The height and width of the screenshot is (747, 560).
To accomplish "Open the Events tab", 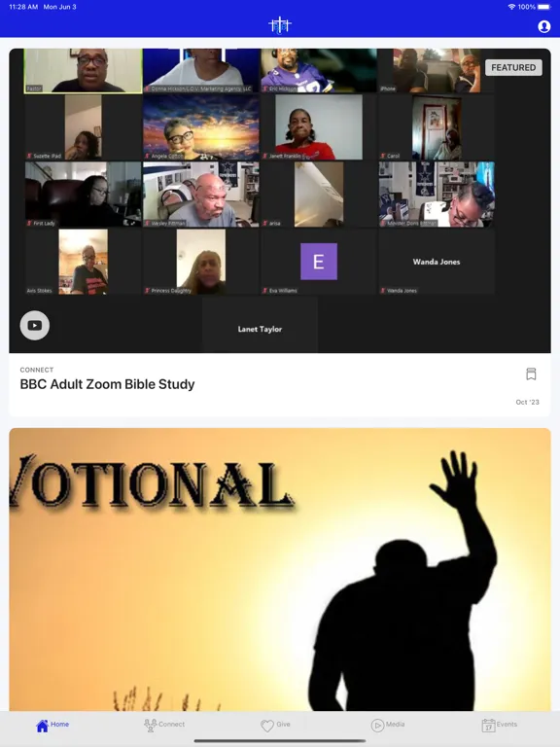I will (x=499, y=725).
